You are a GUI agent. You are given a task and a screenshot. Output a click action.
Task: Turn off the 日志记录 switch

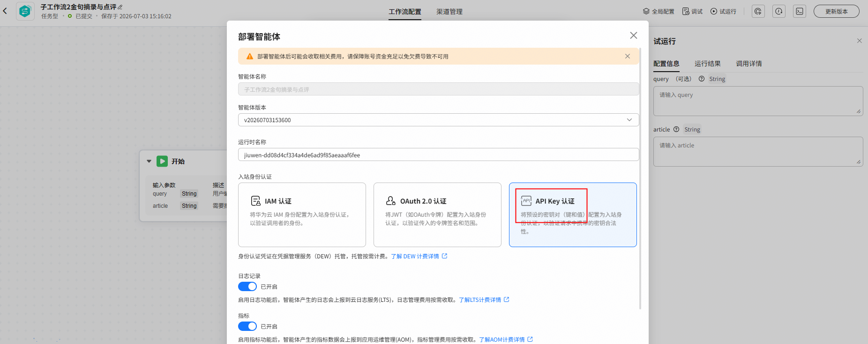pyautogui.click(x=247, y=286)
